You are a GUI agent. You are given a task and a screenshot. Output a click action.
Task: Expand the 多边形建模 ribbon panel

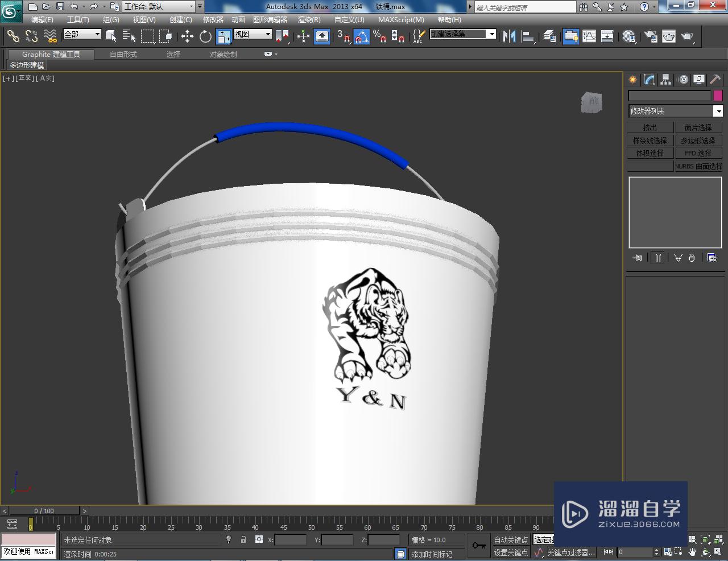[x=27, y=65]
